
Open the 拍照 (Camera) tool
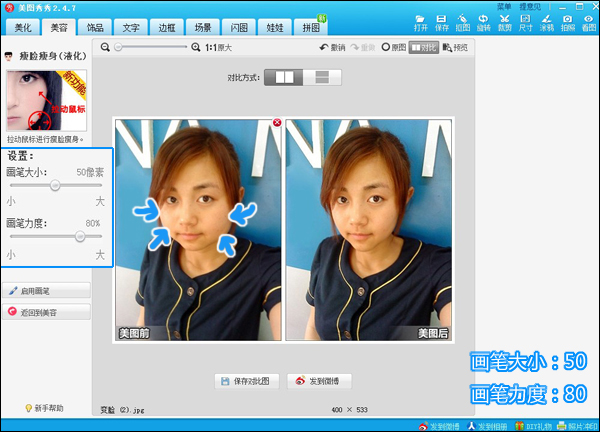coord(567,22)
